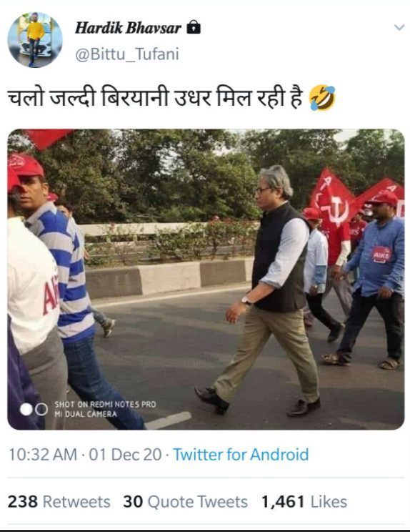View the 1,461 Likes list
The image size is (410, 532).
(304, 502)
